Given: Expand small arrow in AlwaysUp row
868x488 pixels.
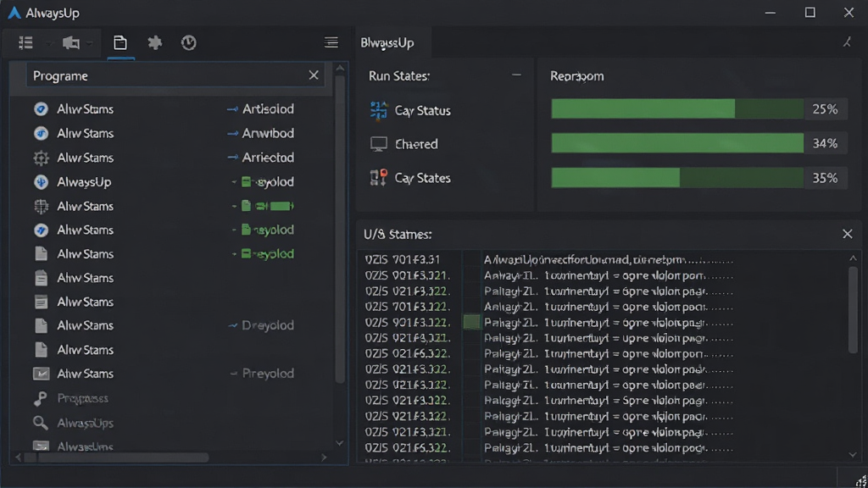Looking at the screenshot, I should click(x=234, y=181).
